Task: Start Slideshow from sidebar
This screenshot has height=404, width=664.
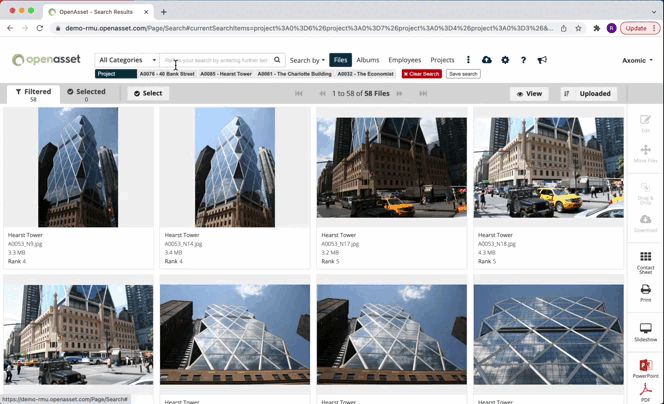Action: click(645, 332)
